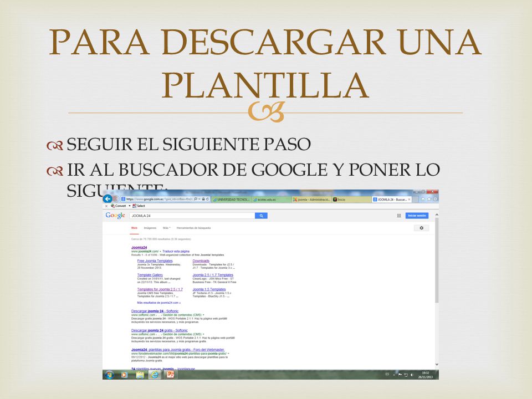
Task: Click the vertical scrollbar thumb
Action: coord(437,260)
